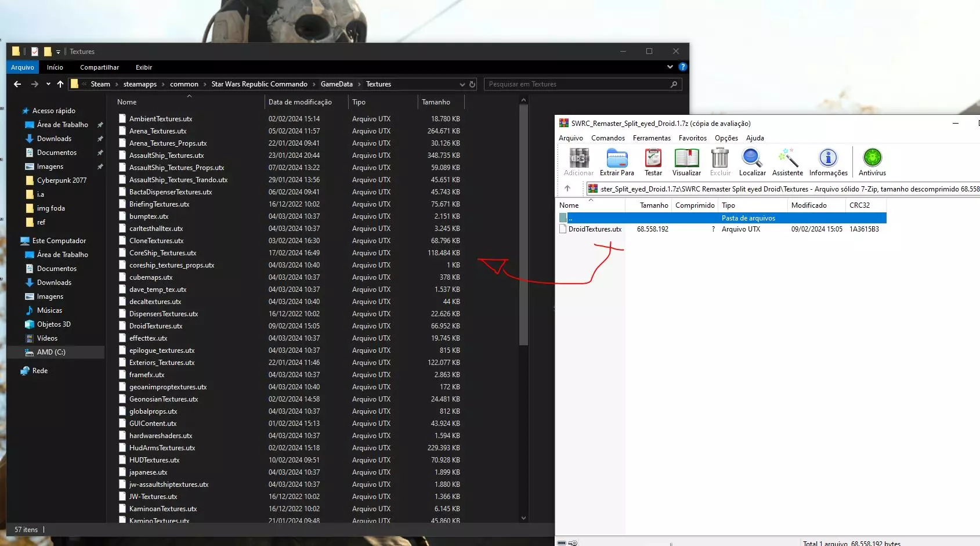Screen dimensions: 980x546
Task: Open address bar history dropdown
Action: point(462,84)
